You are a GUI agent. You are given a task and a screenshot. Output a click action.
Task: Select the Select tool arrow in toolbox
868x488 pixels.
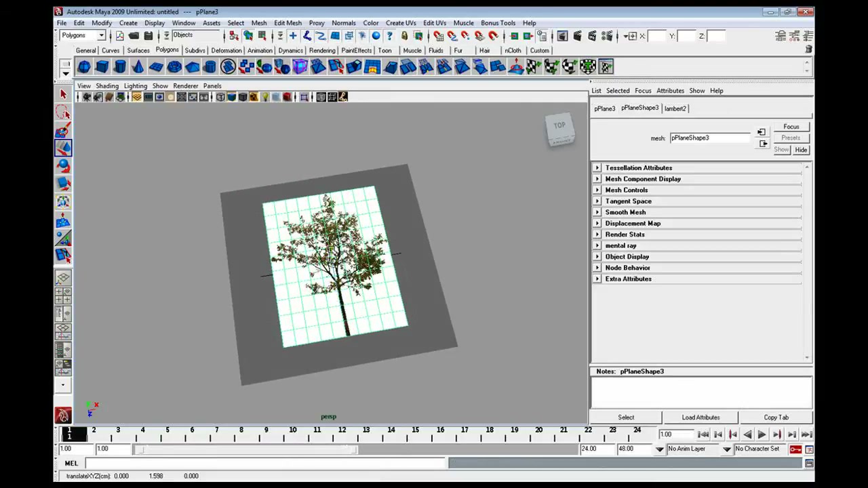click(63, 95)
